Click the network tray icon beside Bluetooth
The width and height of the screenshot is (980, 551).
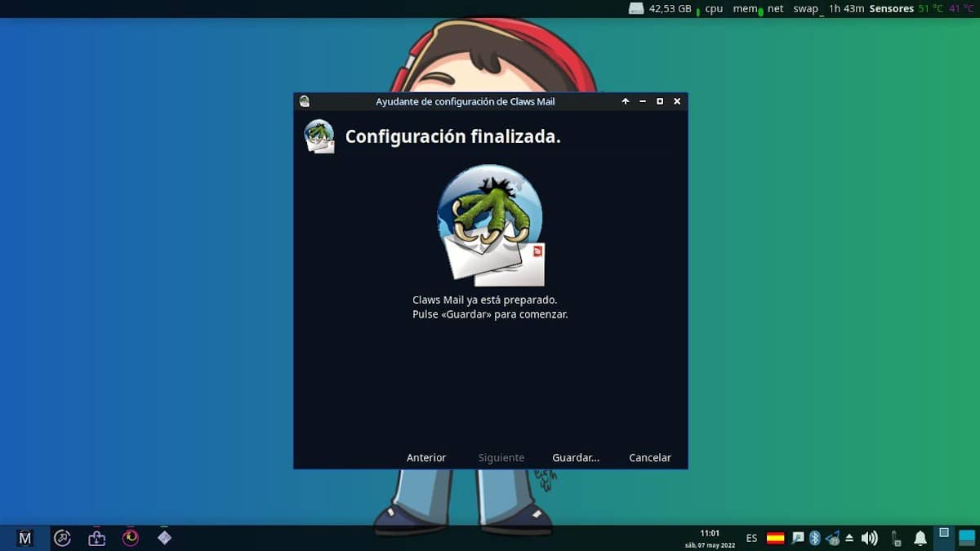click(833, 538)
